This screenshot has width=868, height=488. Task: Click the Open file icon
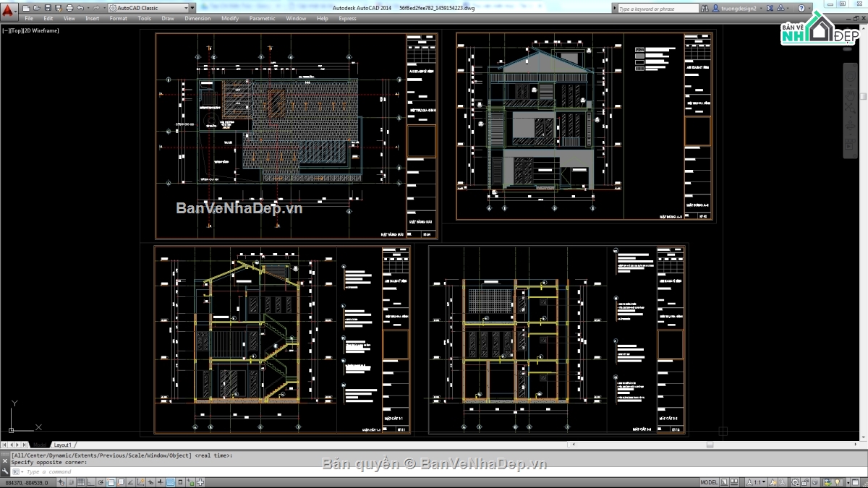36,8
